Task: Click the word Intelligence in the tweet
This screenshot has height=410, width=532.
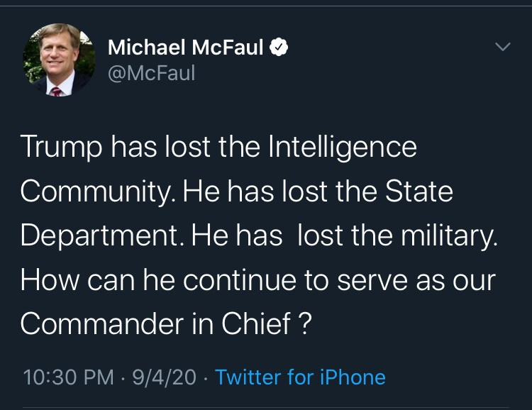Action: tap(343, 148)
